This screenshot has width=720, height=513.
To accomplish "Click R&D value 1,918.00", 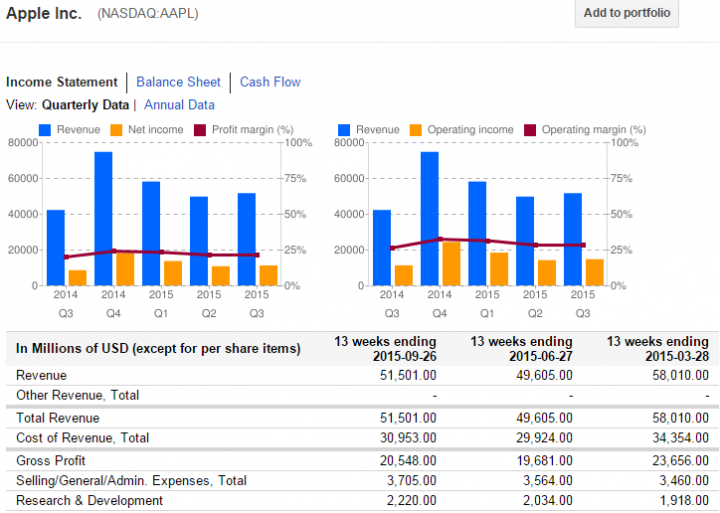I will [x=684, y=500].
